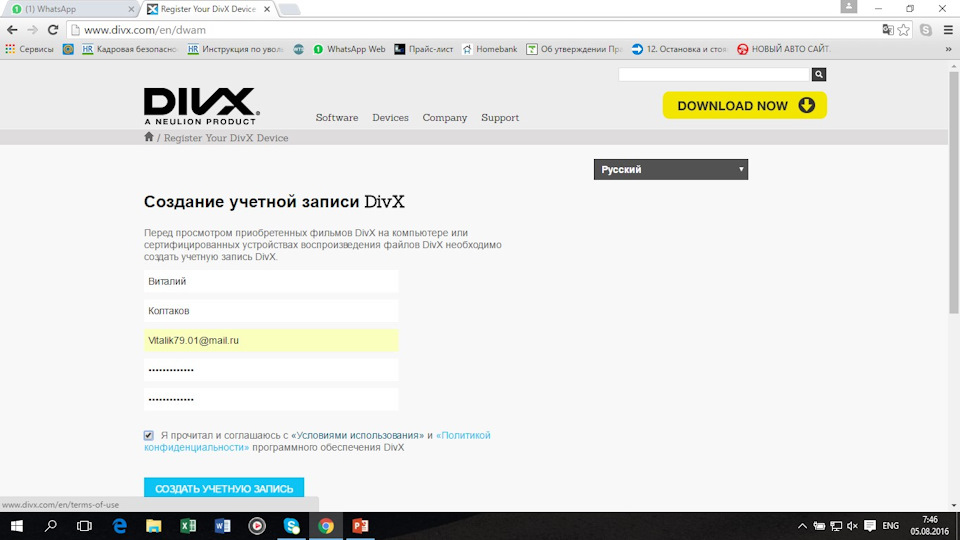Open the Devices menu
Viewport: 960px width, 540px height.
point(390,118)
